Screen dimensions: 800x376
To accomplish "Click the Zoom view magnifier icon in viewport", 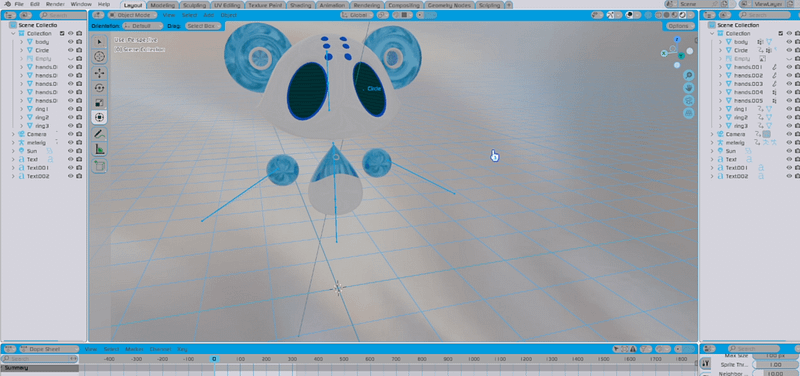I will coord(689,76).
